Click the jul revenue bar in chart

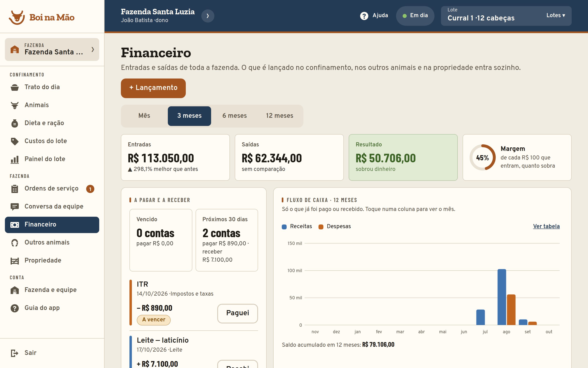tap(480, 317)
